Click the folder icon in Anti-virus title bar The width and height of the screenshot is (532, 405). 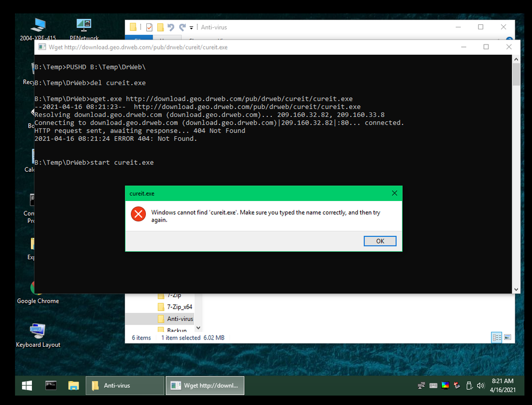[133, 27]
